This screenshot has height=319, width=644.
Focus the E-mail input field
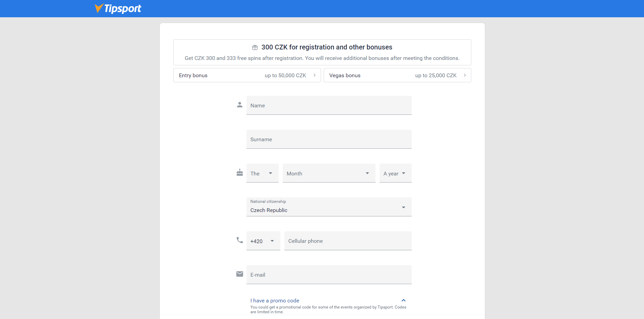(x=329, y=275)
